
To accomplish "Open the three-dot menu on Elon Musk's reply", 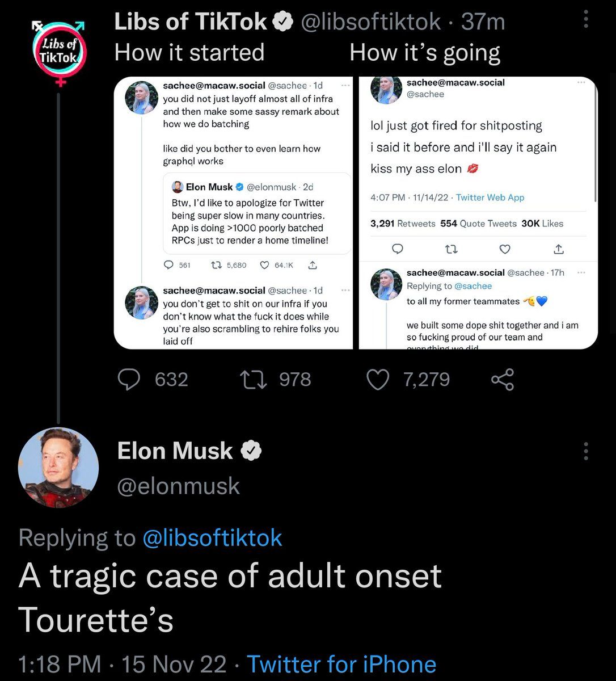I will click(x=585, y=451).
